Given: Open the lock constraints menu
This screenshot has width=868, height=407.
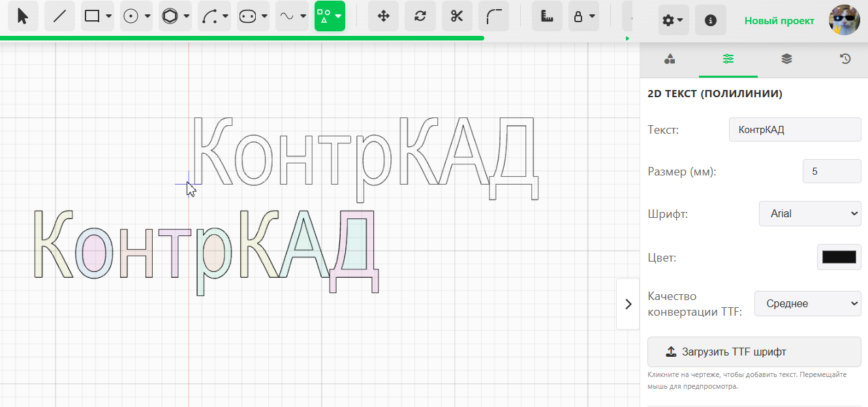Looking at the screenshot, I should pyautogui.click(x=583, y=16).
